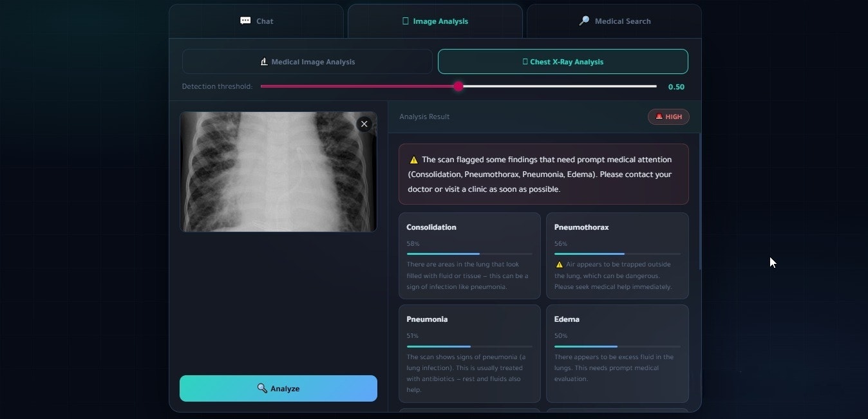Screen dimensions: 868x419
Task: Click the chest X-ray thumbnail
Action: (278, 172)
